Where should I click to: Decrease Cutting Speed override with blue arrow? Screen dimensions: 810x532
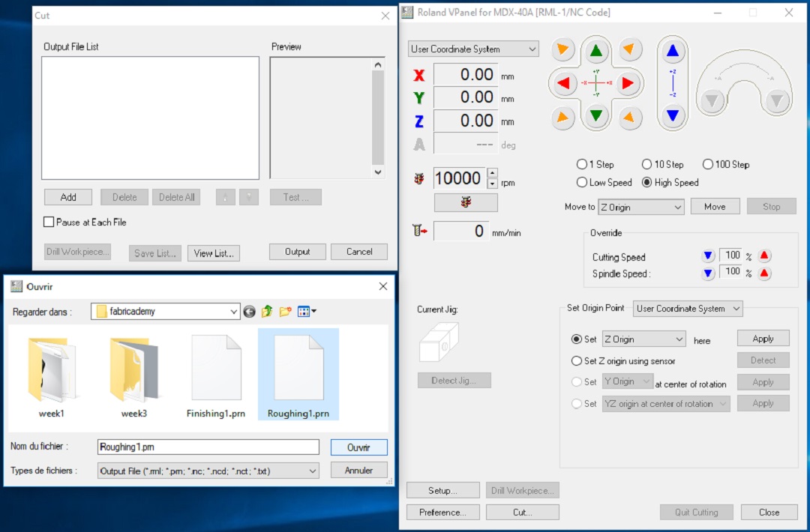tap(708, 256)
